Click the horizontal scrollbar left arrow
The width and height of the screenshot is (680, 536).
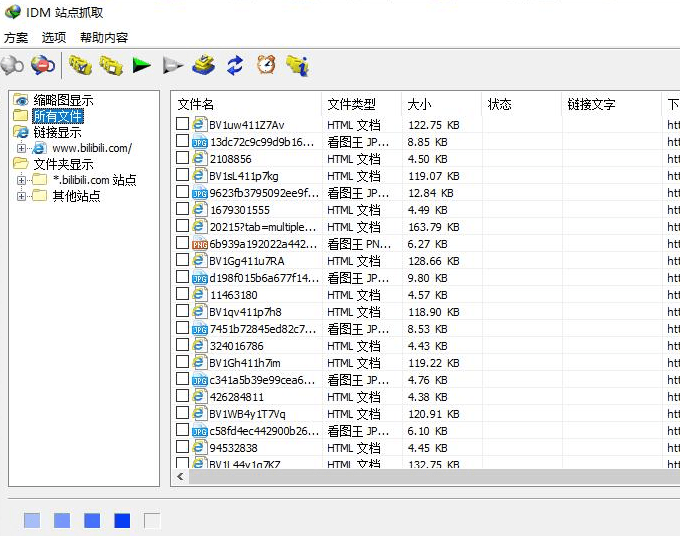click(180, 477)
